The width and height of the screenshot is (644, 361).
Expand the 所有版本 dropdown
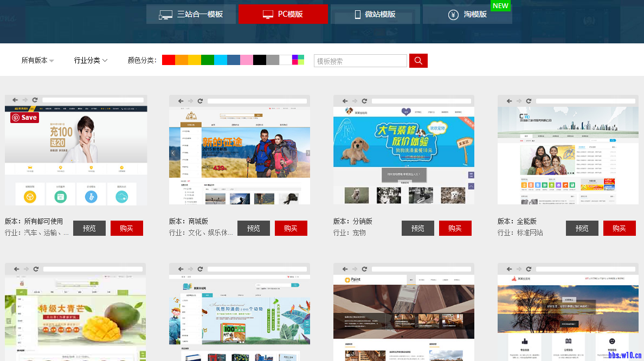pyautogui.click(x=37, y=61)
